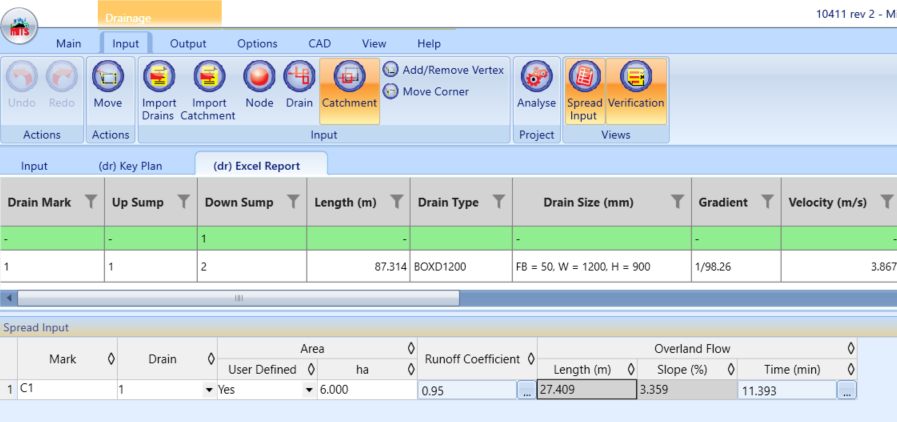Open the View ribbon tab

pos(374,43)
